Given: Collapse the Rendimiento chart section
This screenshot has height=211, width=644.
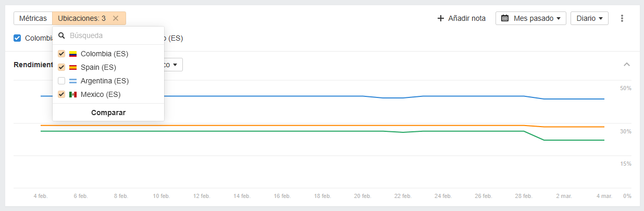Looking at the screenshot, I should pyautogui.click(x=627, y=65).
